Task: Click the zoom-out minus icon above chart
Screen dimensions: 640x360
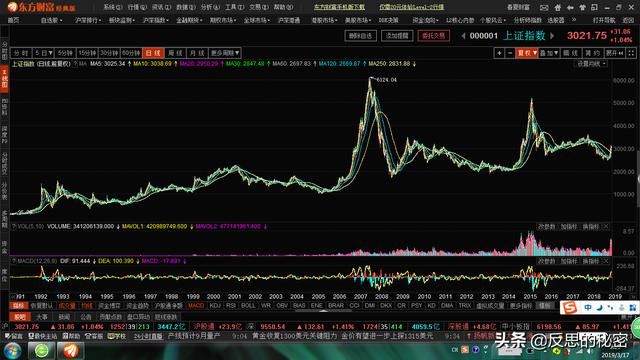Action: click(510, 53)
